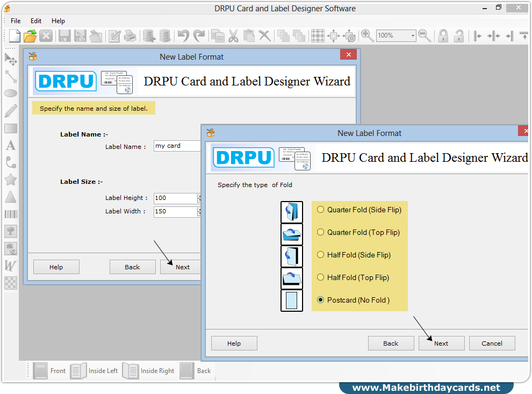Image resolution: width=532 pixels, height=394 pixels.
Task: Switch to the Back page tab
Action: pyautogui.click(x=196, y=371)
